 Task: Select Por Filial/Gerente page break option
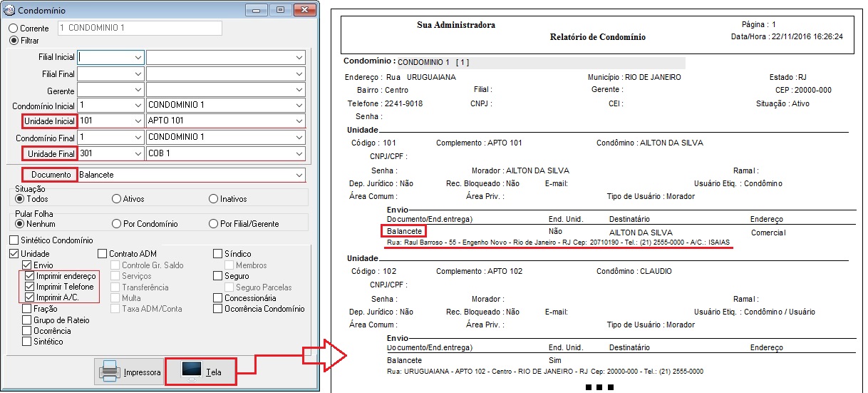click(x=213, y=224)
